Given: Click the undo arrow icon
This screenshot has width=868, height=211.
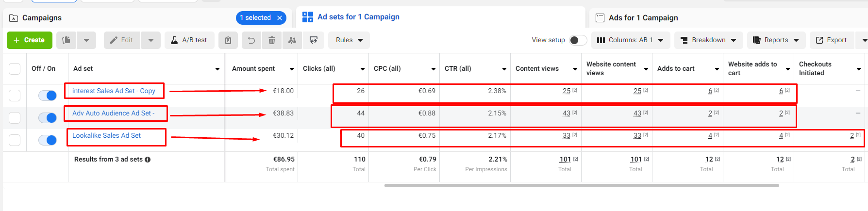Looking at the screenshot, I should 251,40.
